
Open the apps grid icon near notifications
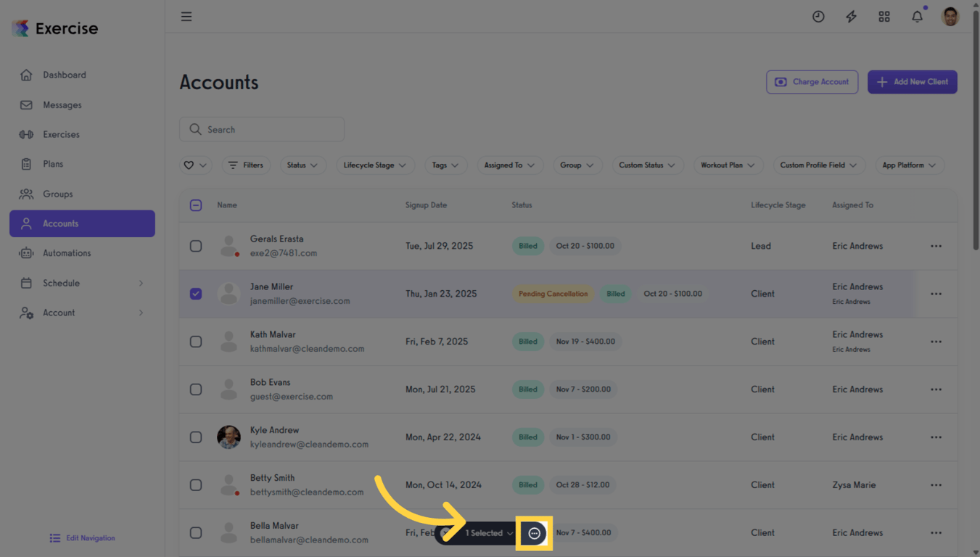(x=884, y=16)
